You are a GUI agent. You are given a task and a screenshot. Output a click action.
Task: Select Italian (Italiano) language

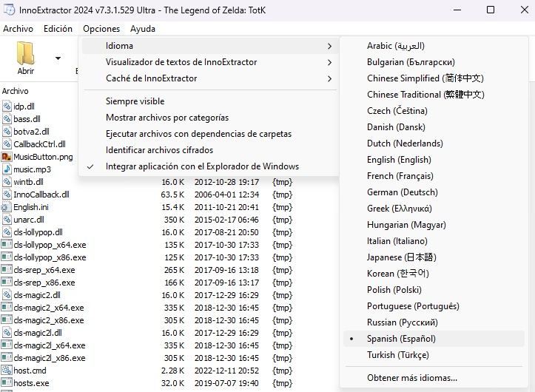click(x=434, y=241)
